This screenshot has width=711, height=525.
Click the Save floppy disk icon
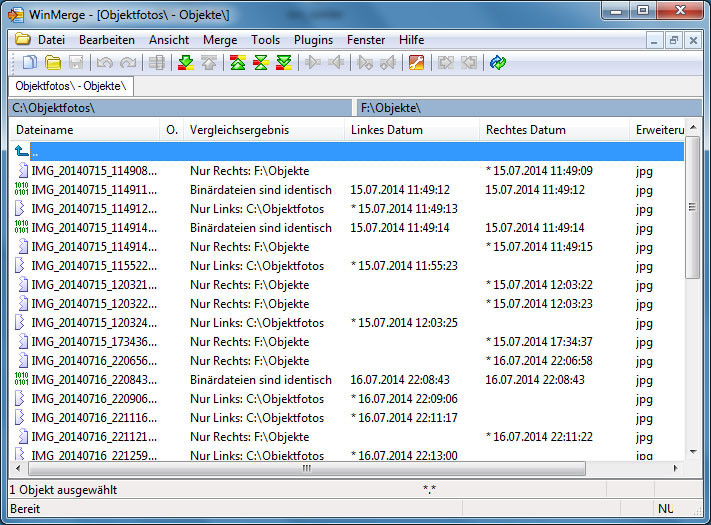tap(76, 62)
